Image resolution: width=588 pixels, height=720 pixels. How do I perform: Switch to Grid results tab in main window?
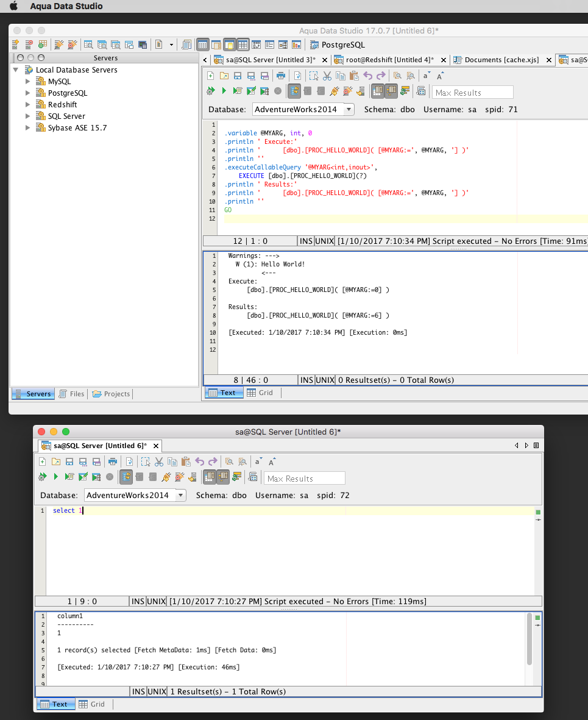coord(260,393)
